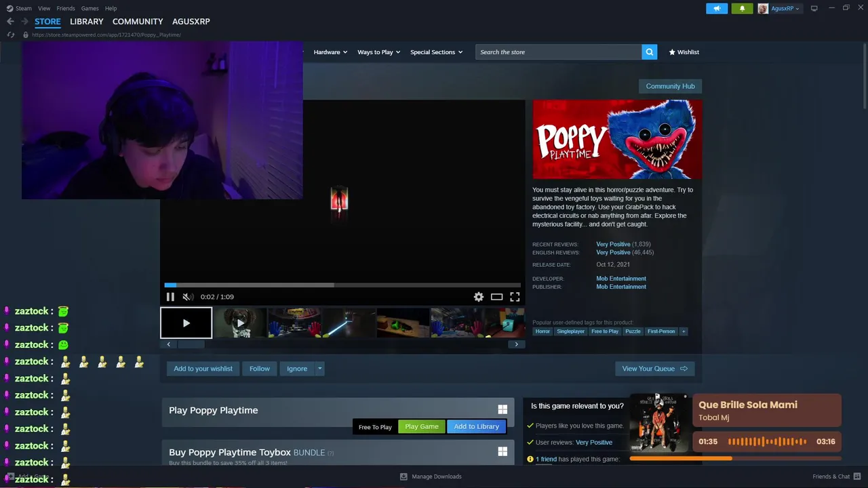Click the Ignore button

297,369
